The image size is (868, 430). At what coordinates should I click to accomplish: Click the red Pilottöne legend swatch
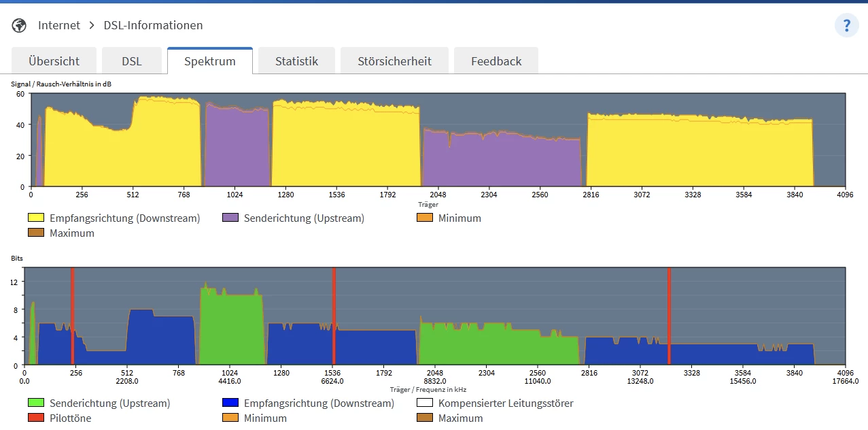click(36, 418)
